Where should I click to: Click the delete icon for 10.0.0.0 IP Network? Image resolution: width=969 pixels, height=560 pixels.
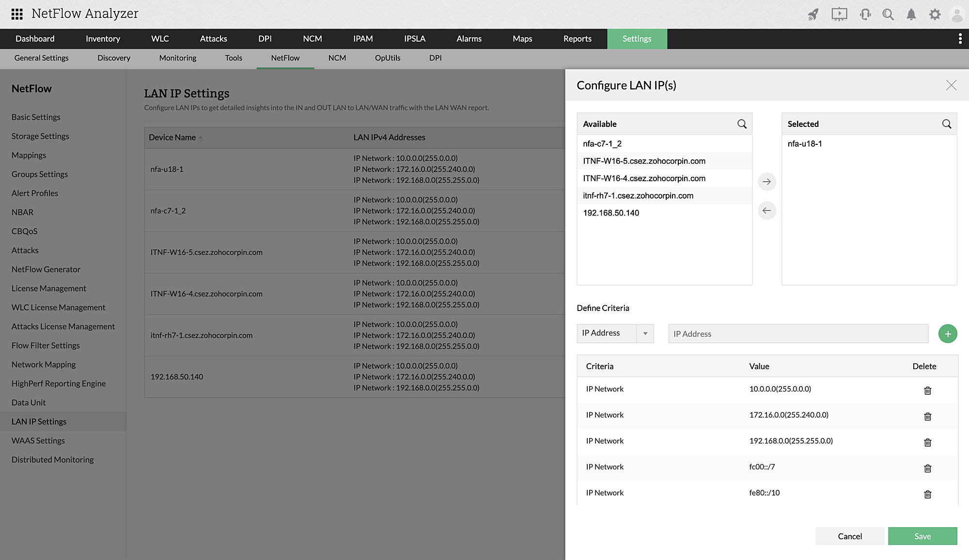(x=928, y=390)
